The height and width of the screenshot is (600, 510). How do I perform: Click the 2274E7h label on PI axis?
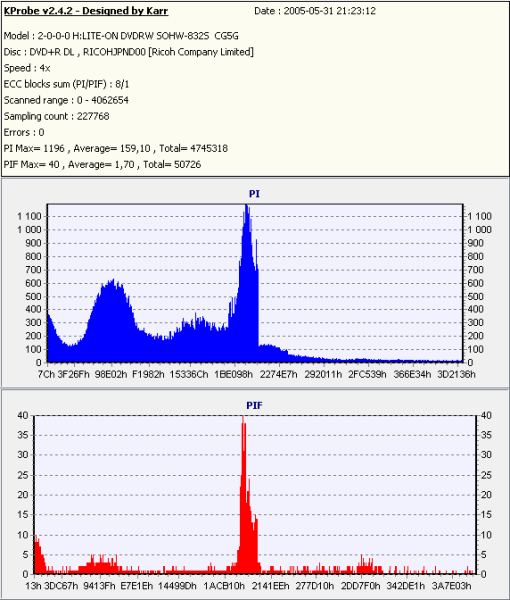pyautogui.click(x=278, y=374)
